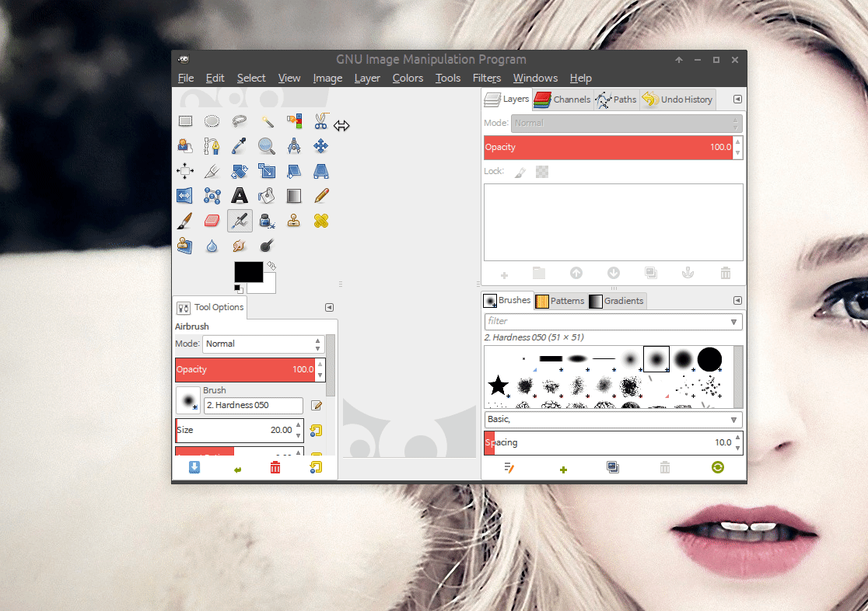This screenshot has width=868, height=611.
Task: Select the Scale tool
Action: (x=267, y=171)
